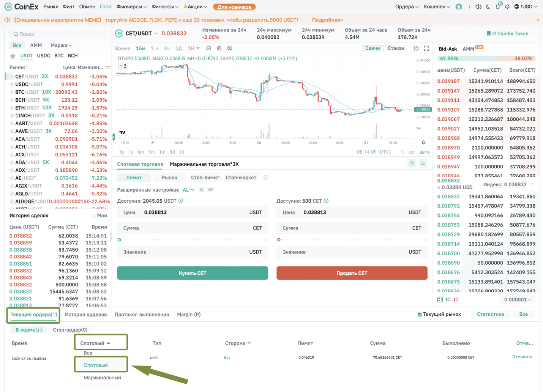
Task: Open language and USD currency selector
Action: (x=526, y=7)
